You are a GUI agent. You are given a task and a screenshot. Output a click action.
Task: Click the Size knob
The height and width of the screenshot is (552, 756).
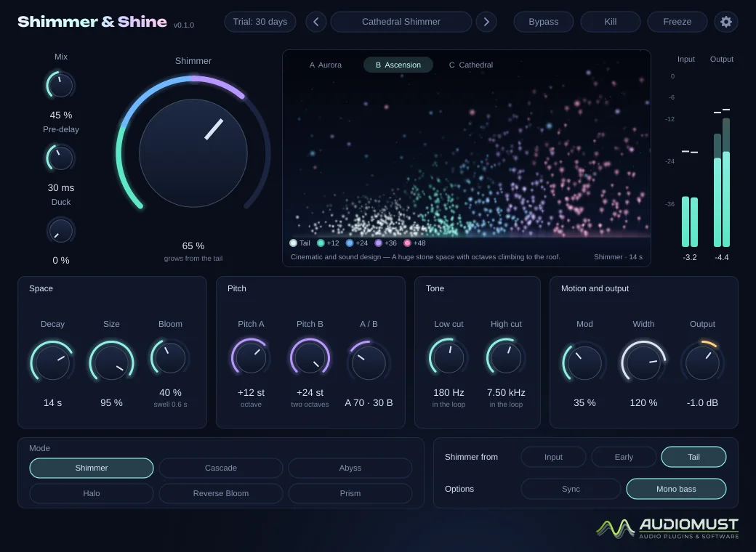point(111,362)
